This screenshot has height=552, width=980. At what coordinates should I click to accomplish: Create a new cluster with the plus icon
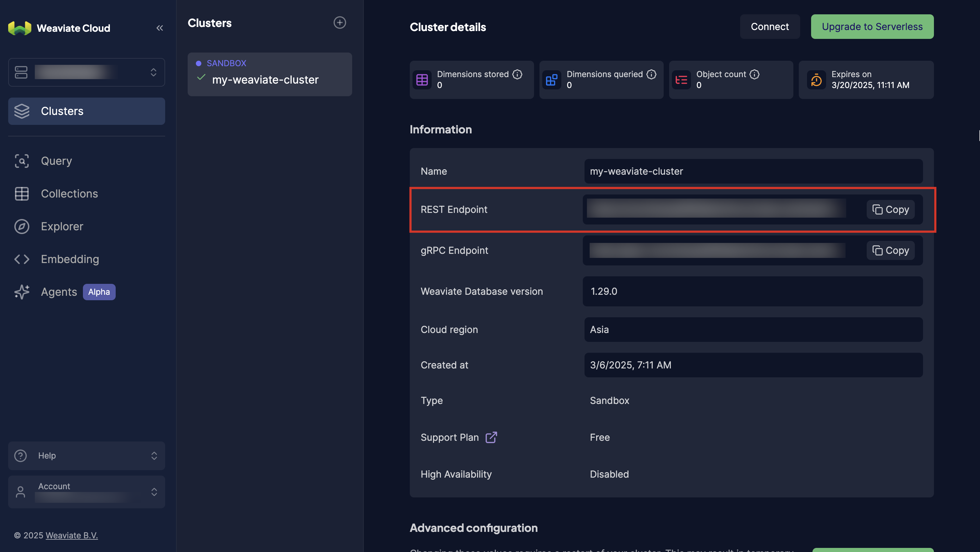tap(339, 23)
